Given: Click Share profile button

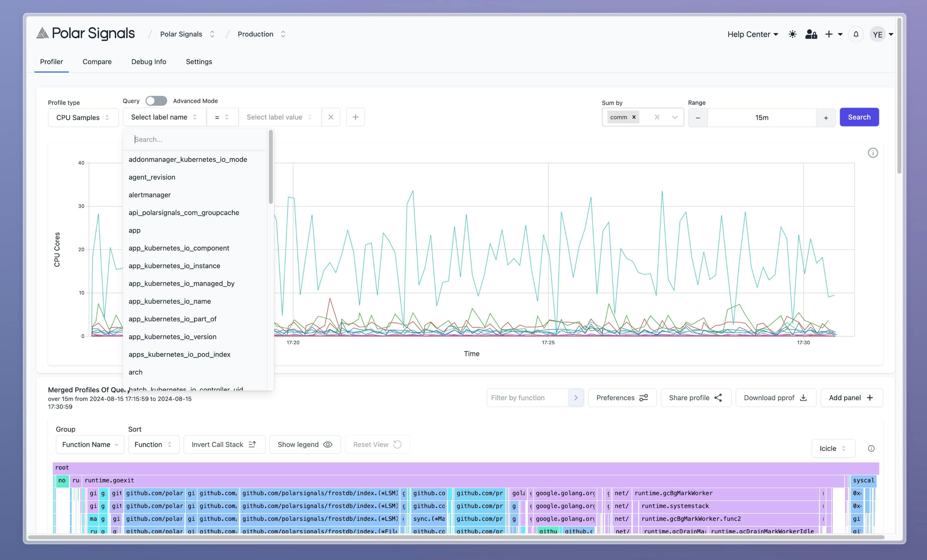Looking at the screenshot, I should pos(696,398).
